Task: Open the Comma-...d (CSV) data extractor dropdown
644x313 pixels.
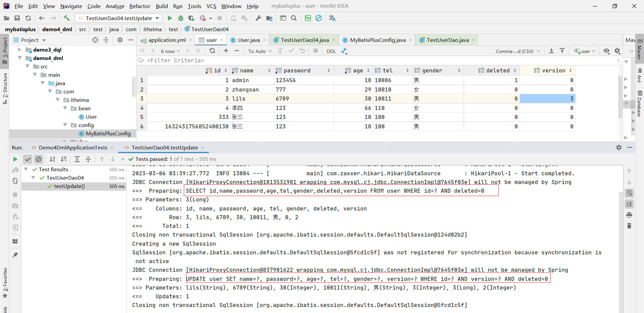Action: pos(518,51)
